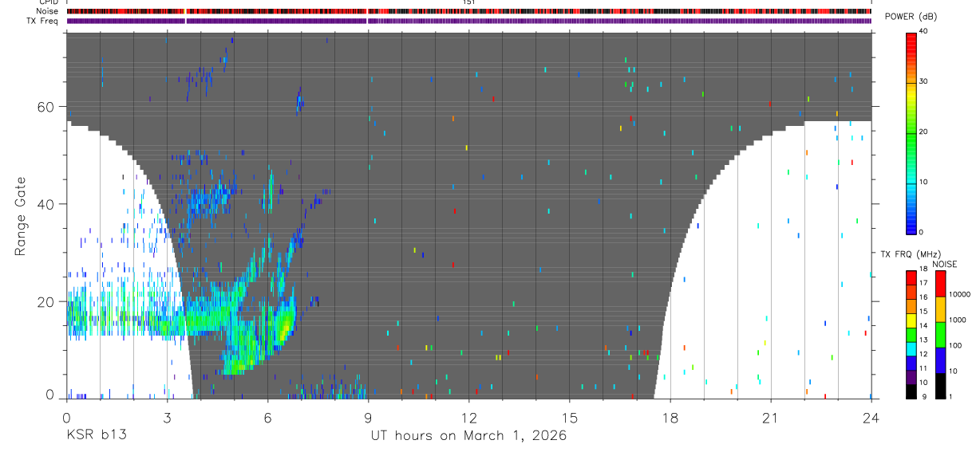
Task: Click the "30" label on the power colorbar
Action: 923,81
